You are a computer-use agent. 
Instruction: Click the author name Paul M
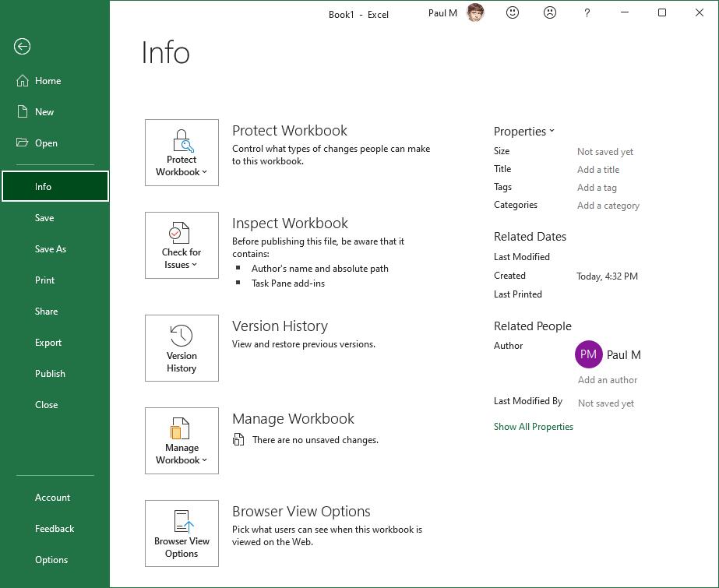tap(624, 354)
